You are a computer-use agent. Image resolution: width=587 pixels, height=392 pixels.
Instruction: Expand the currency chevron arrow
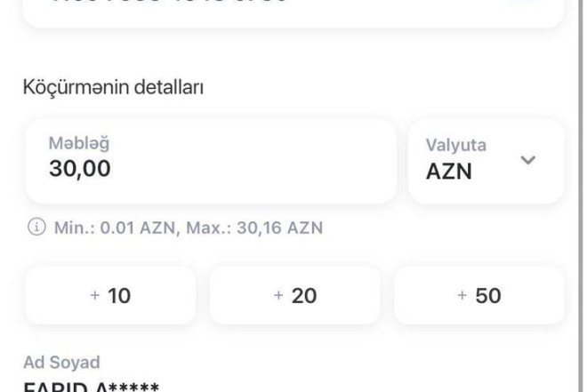[527, 160]
